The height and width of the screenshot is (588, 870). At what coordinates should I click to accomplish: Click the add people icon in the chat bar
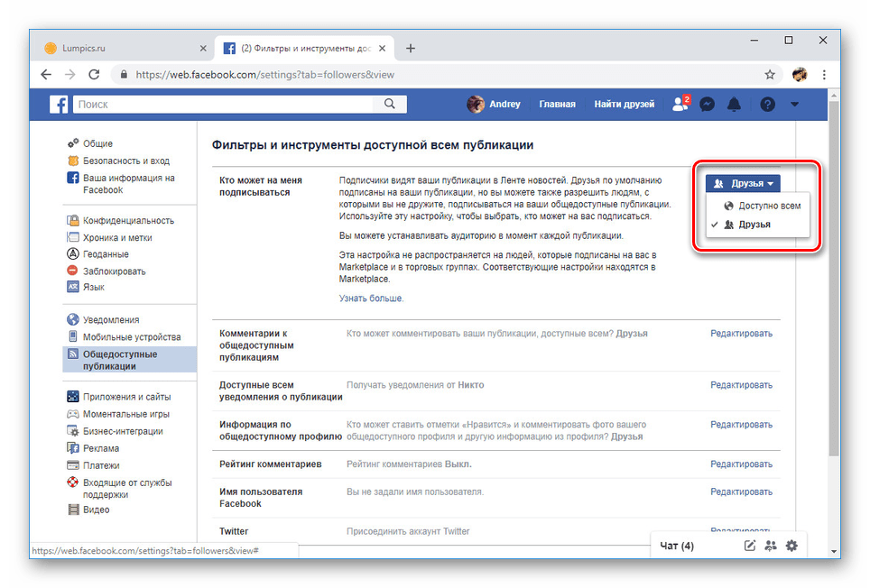click(771, 546)
